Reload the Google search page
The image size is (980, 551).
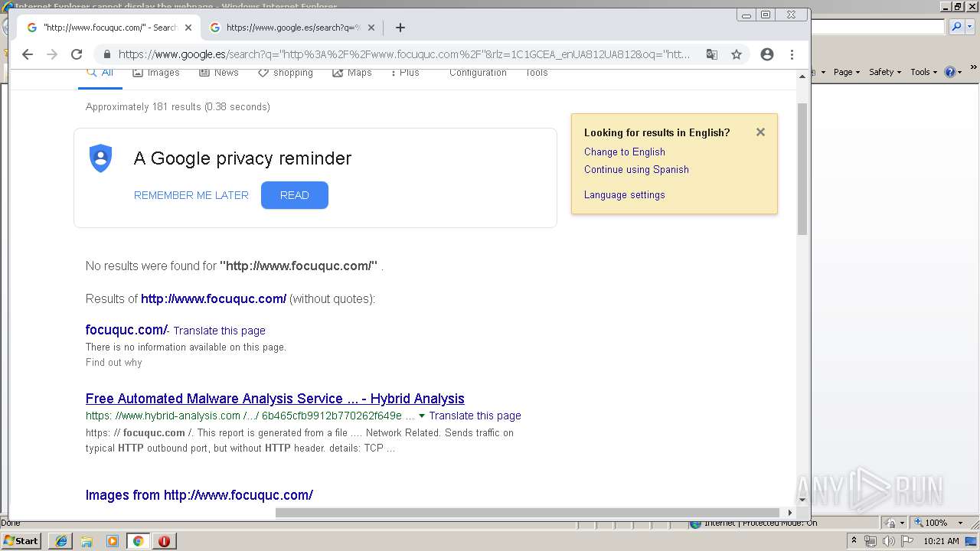pyautogui.click(x=77, y=54)
